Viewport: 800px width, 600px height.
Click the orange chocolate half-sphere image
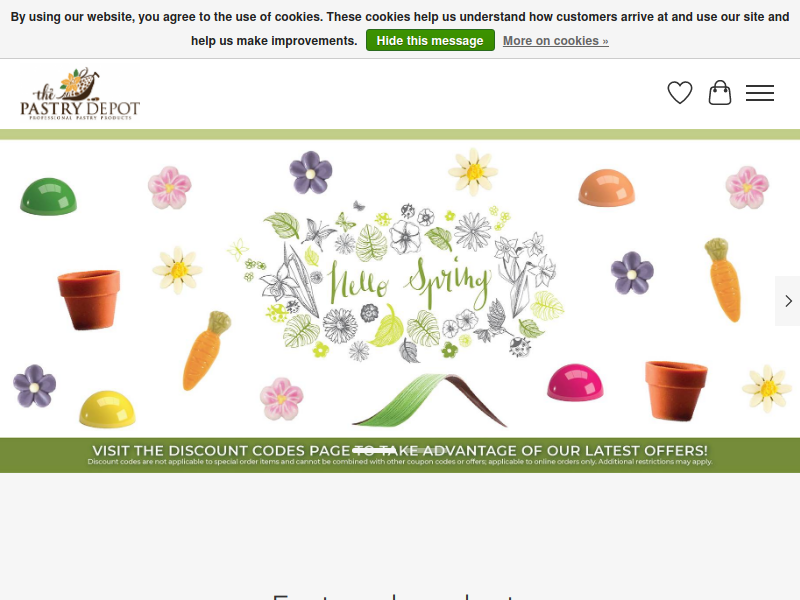click(x=606, y=188)
